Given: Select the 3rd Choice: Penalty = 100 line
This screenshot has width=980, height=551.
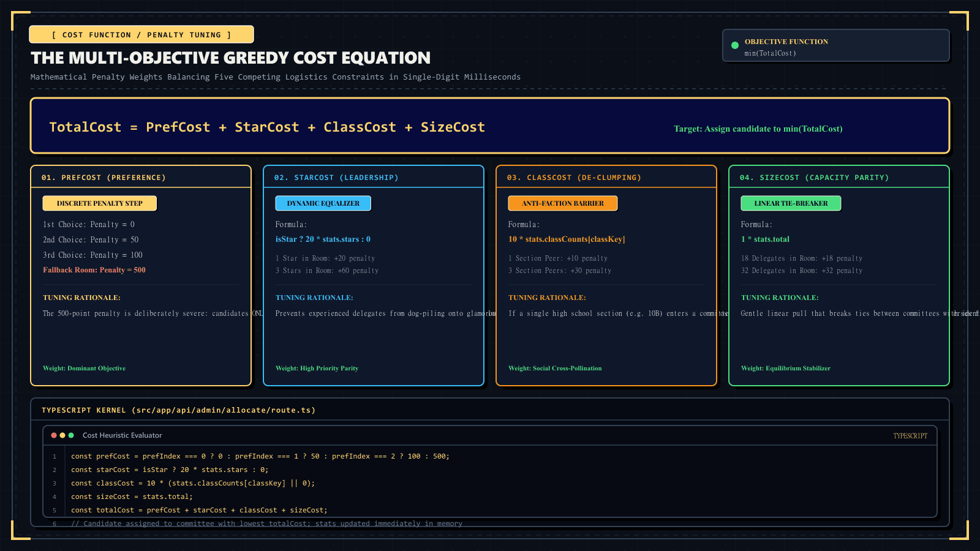Looking at the screenshot, I should pos(92,255).
